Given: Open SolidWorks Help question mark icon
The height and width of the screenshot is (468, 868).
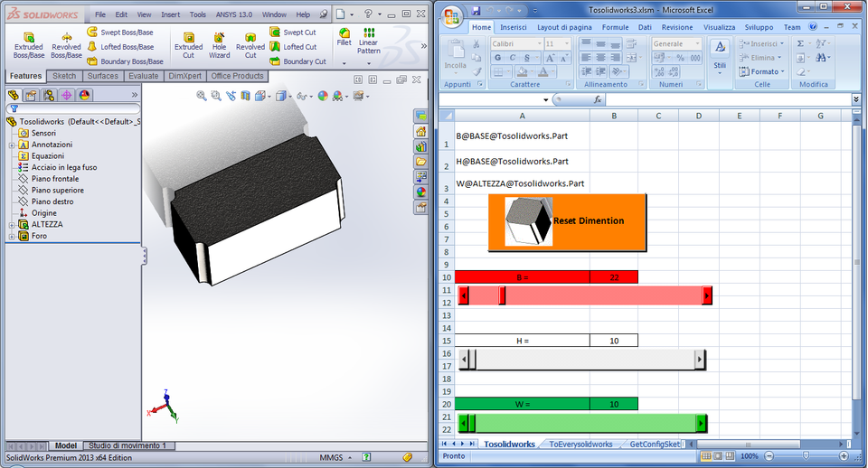Looking at the screenshot, I should click(368, 14).
